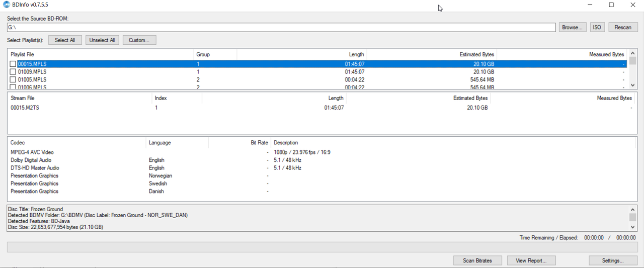
Task: Click Disc Title: Frozen Ground line
Action: click(36, 209)
